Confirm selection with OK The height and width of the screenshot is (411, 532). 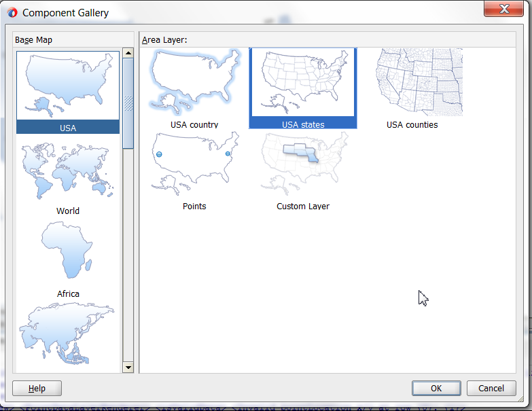click(436, 389)
